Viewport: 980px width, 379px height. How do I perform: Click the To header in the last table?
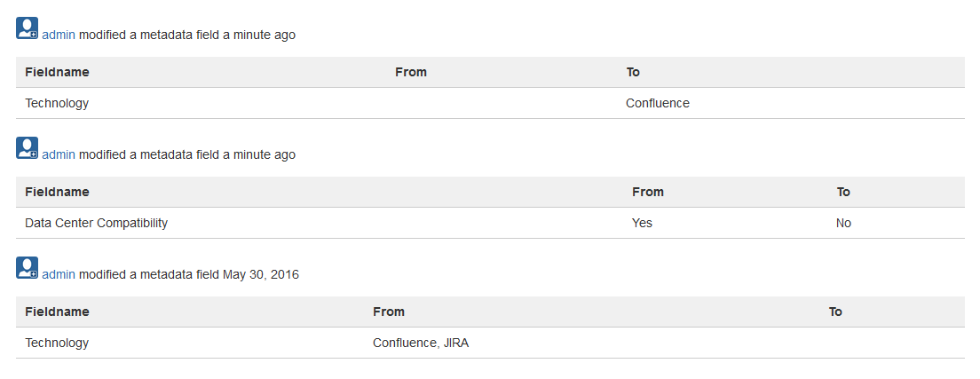pos(835,312)
